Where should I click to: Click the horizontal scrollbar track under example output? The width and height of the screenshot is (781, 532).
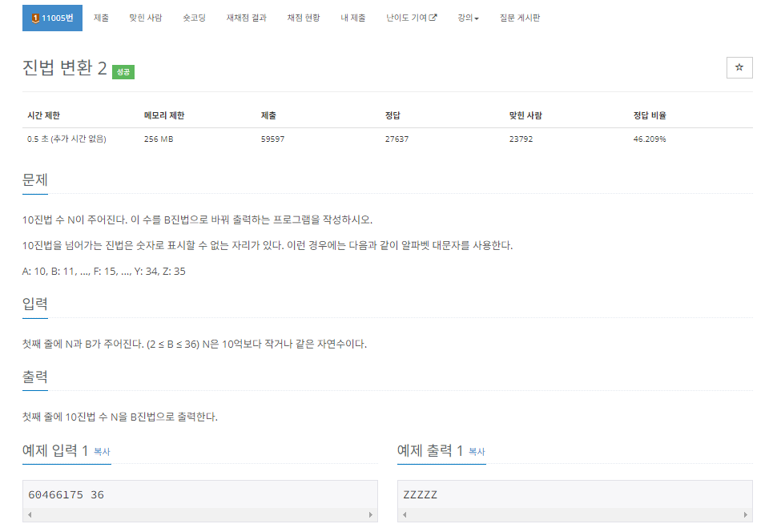[575, 514]
